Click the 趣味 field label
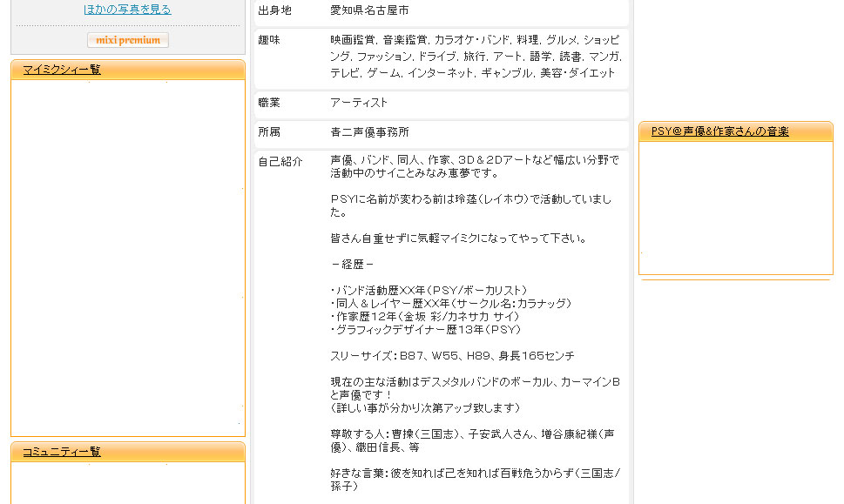This screenshot has width=844, height=504. [x=269, y=40]
